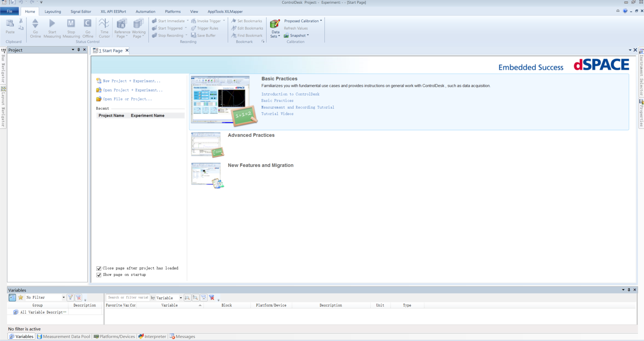Toggle tree view icon in Variables pane
644x341 pixels.
(x=12, y=298)
